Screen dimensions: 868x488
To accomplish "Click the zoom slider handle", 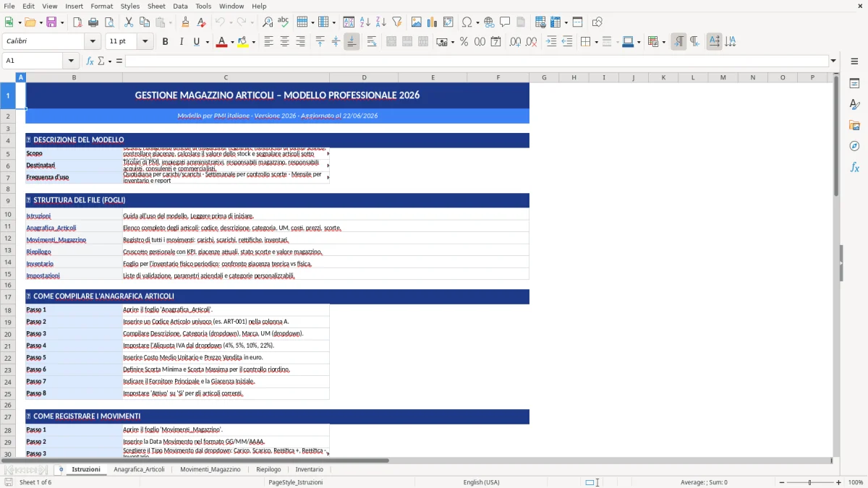I will pyautogui.click(x=809, y=482).
